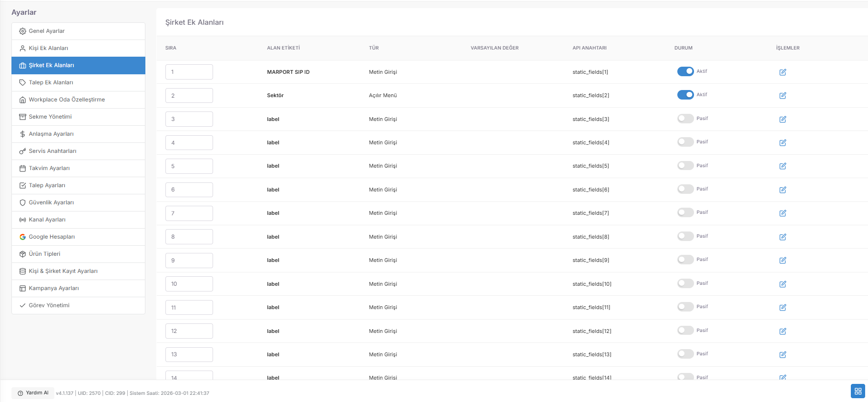The image size is (868, 402).
Task: Enable the static_fields[5] toggle
Action: [685, 165]
